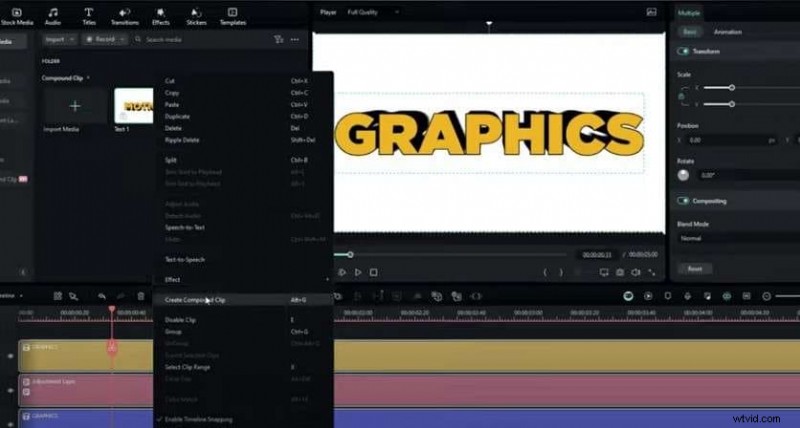The width and height of the screenshot is (800, 428).
Task: Click the timeline delete trash icon
Action: pyautogui.click(x=141, y=296)
